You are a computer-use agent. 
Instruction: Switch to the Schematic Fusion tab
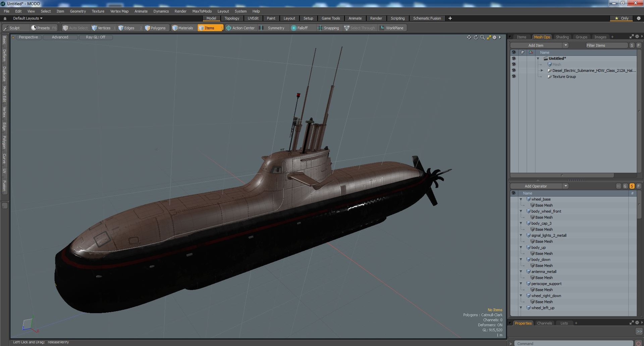(x=427, y=18)
